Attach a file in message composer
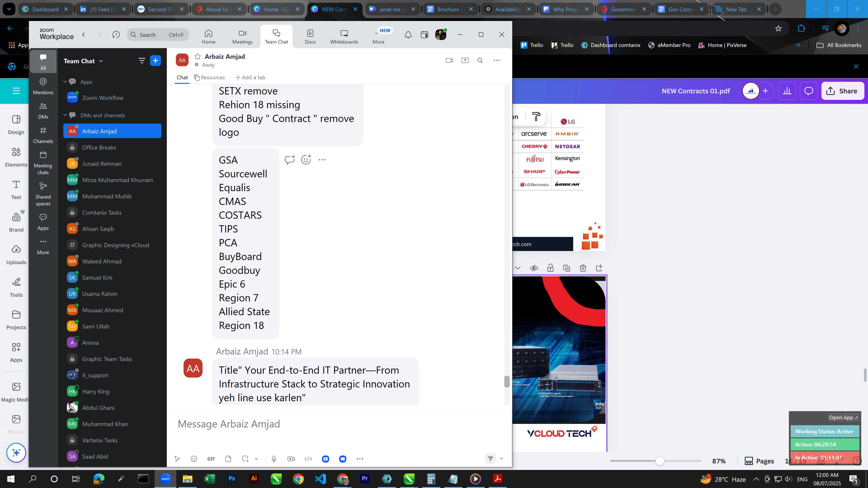The width and height of the screenshot is (868, 488). [x=228, y=459]
